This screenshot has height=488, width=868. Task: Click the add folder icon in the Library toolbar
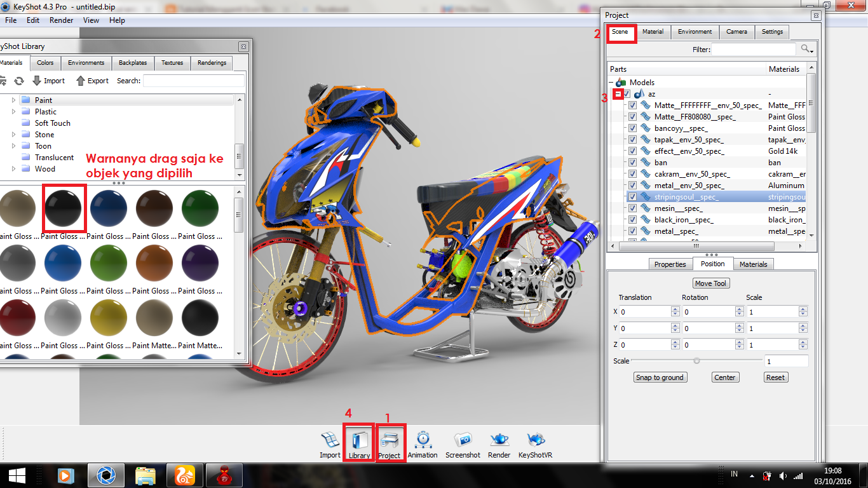(x=3, y=81)
